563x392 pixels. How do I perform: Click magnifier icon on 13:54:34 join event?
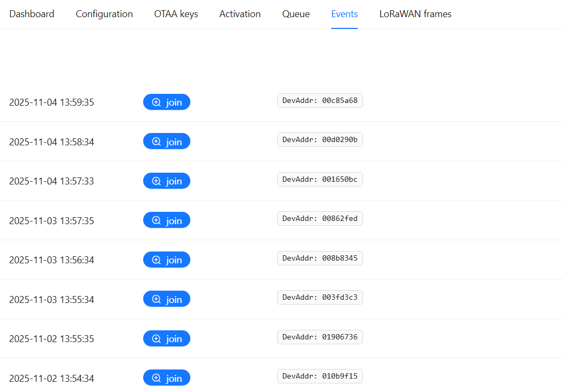pyautogui.click(x=157, y=378)
